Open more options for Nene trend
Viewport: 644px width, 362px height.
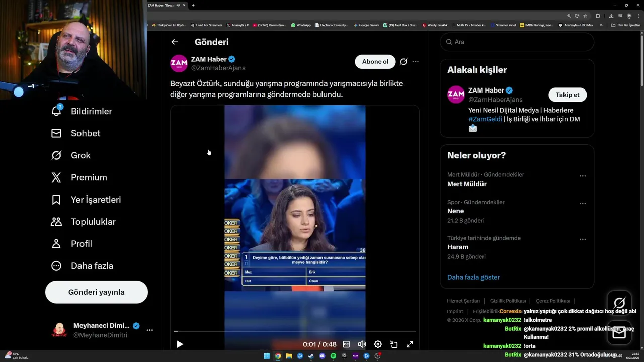coord(583,203)
